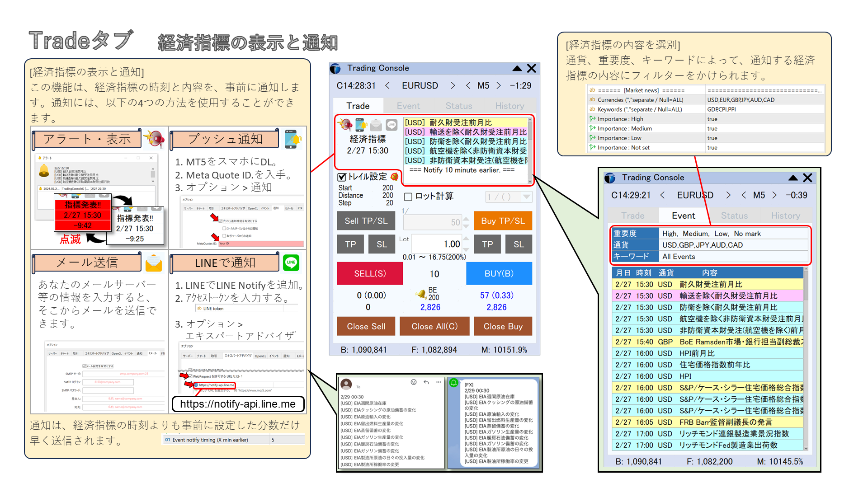The height and width of the screenshot is (488, 868).
Task: Click the orange Buy TP/SL button
Action: [x=503, y=221]
